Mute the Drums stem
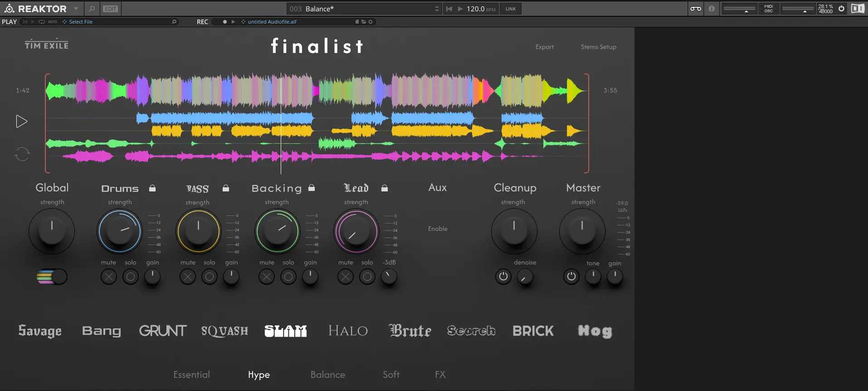The height and width of the screenshot is (391, 868). pos(109,277)
